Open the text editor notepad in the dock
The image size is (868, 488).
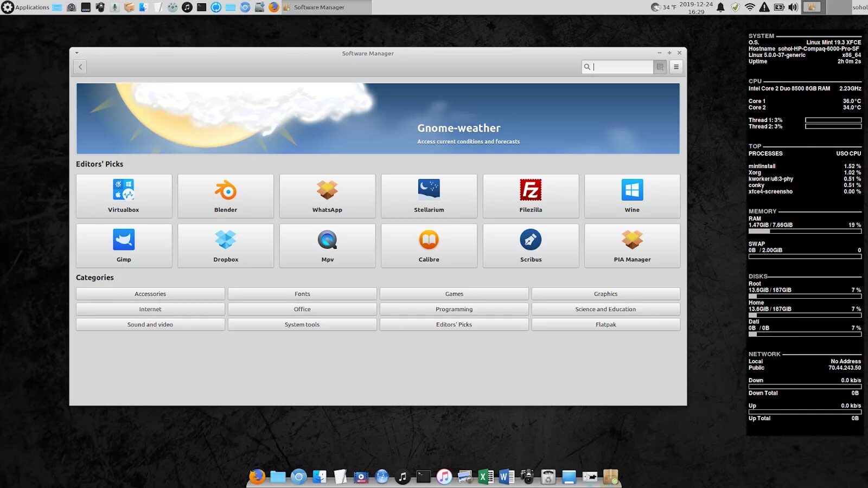pyautogui.click(x=340, y=477)
